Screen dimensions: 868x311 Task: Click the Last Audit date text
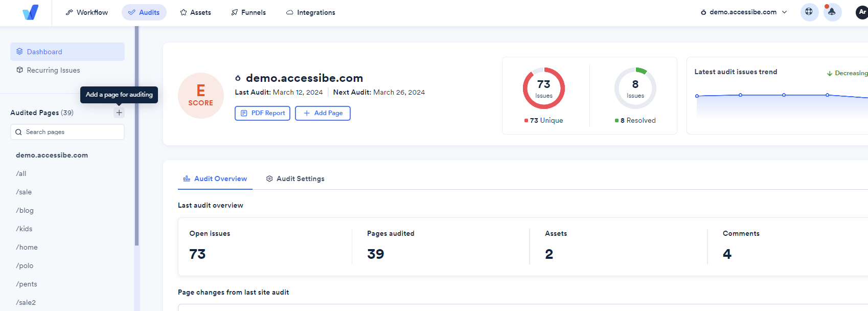279,92
